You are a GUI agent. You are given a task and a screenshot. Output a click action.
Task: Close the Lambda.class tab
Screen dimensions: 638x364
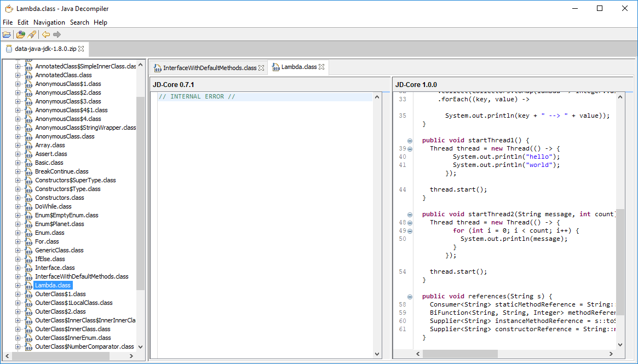[x=321, y=67]
